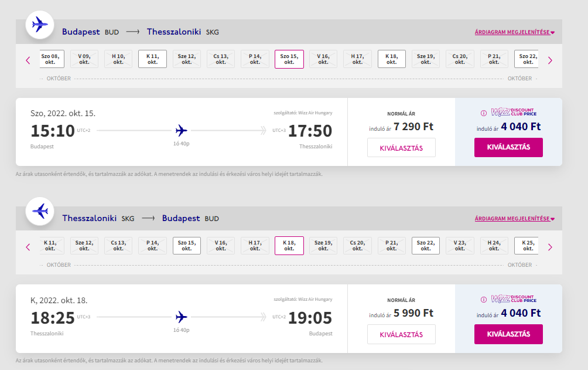
Task: Choose outbound Discount Club price Kiválasztás
Action: (508, 147)
